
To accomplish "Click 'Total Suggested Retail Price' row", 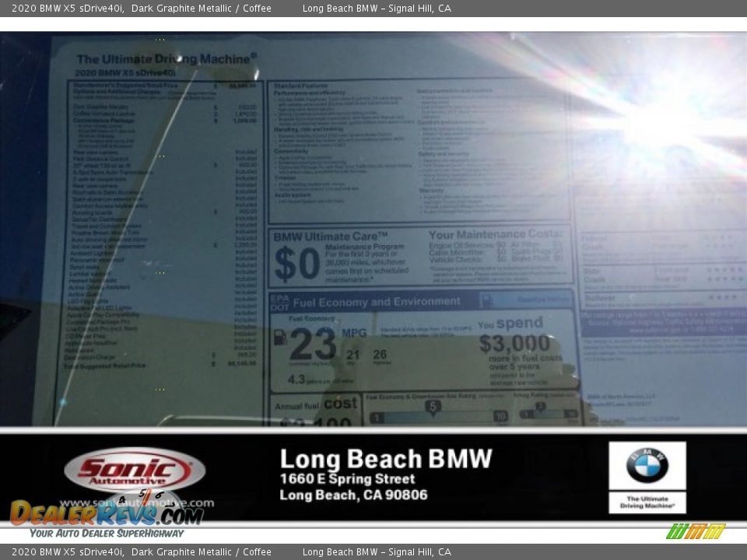I will pyautogui.click(x=160, y=364).
